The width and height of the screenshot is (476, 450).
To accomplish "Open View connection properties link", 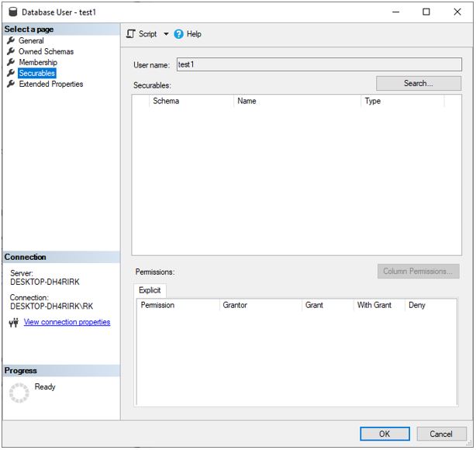I will coord(67,322).
